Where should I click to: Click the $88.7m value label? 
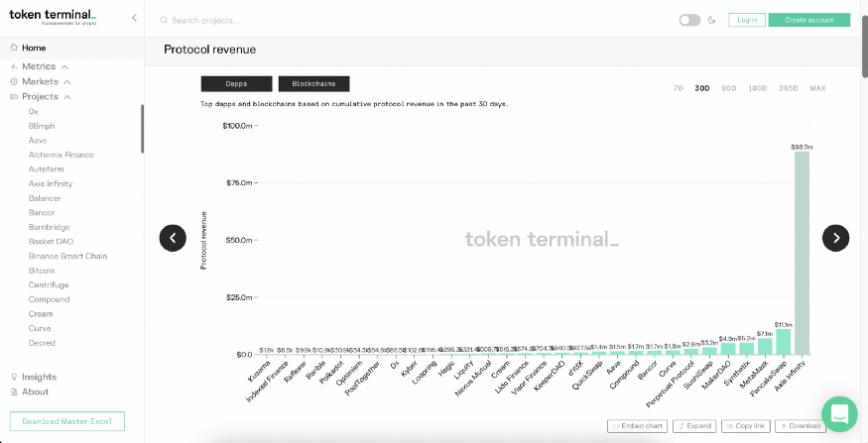[x=803, y=147]
